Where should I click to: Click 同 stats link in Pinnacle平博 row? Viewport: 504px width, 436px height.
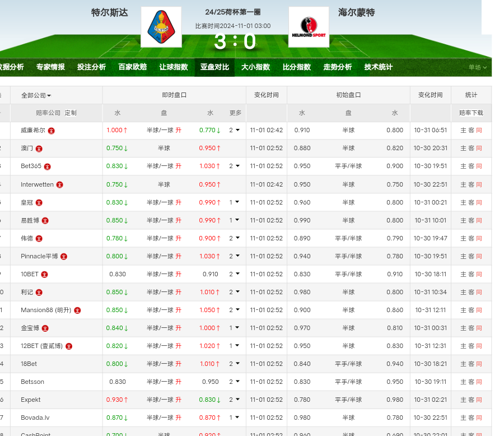(479, 257)
